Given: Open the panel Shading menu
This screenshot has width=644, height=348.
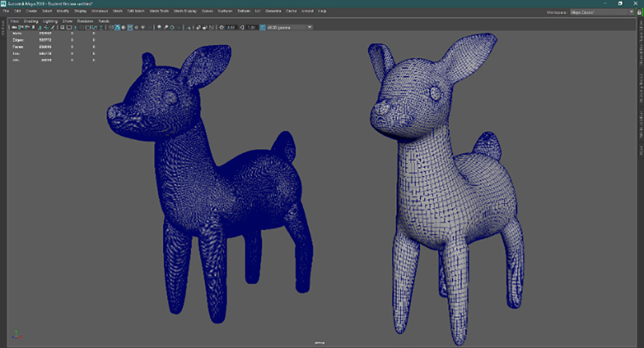Looking at the screenshot, I should (x=31, y=21).
